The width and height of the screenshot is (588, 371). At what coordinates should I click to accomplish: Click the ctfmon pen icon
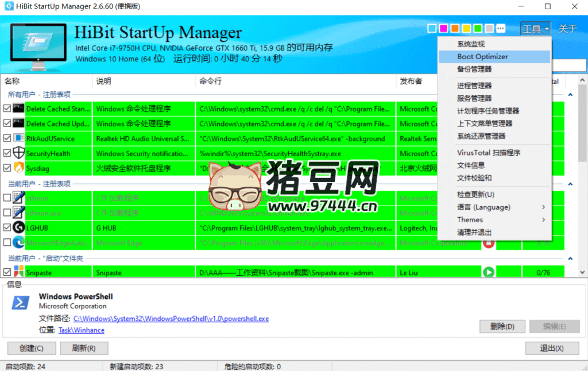[18, 198]
